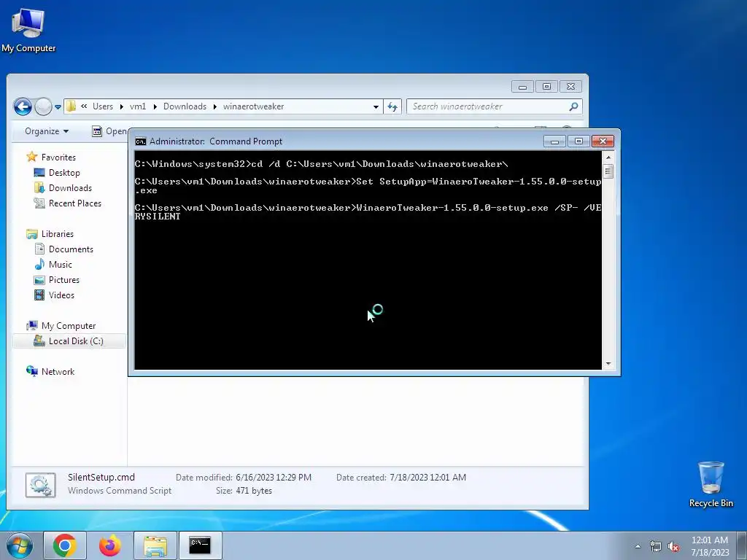Click Command Prompt scrollbar up arrow
This screenshot has width=747, height=560.
[608, 157]
